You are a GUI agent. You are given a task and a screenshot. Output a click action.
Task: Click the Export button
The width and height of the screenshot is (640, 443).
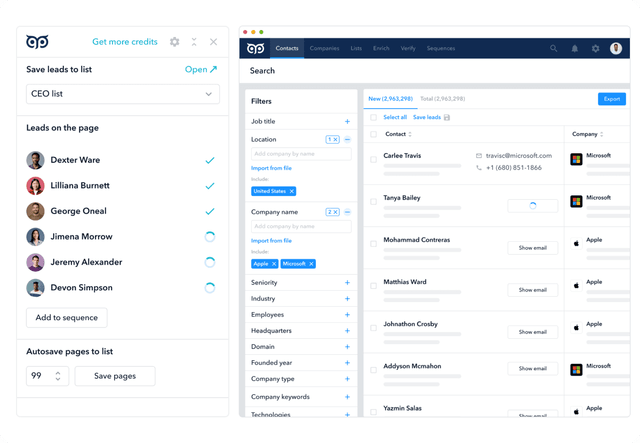612,99
